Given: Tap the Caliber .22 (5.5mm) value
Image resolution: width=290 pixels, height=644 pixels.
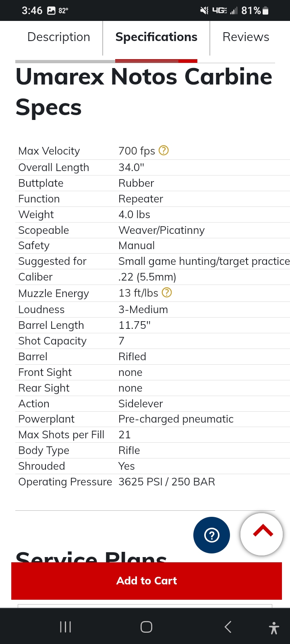Looking at the screenshot, I should 147,277.
